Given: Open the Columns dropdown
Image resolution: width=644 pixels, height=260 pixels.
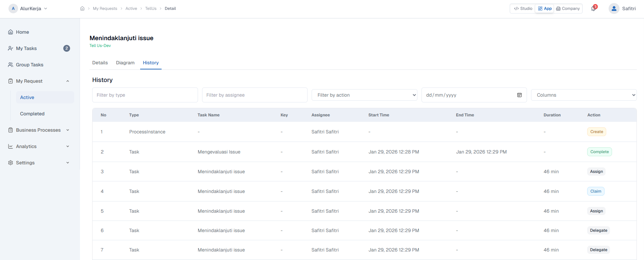Looking at the screenshot, I should tap(583, 95).
